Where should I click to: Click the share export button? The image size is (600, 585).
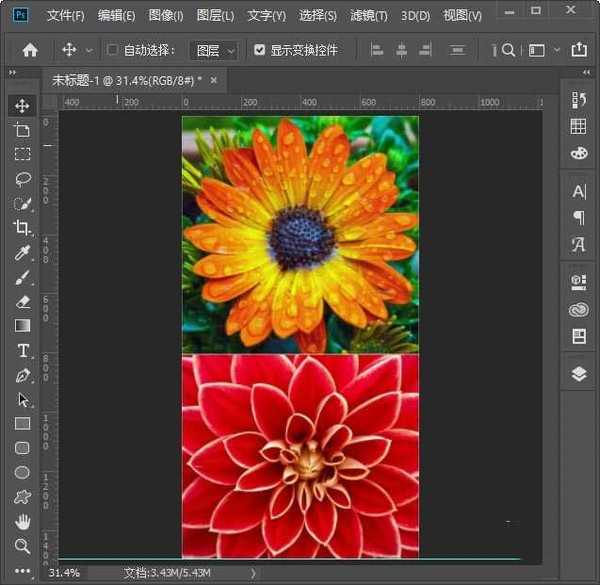click(x=579, y=50)
